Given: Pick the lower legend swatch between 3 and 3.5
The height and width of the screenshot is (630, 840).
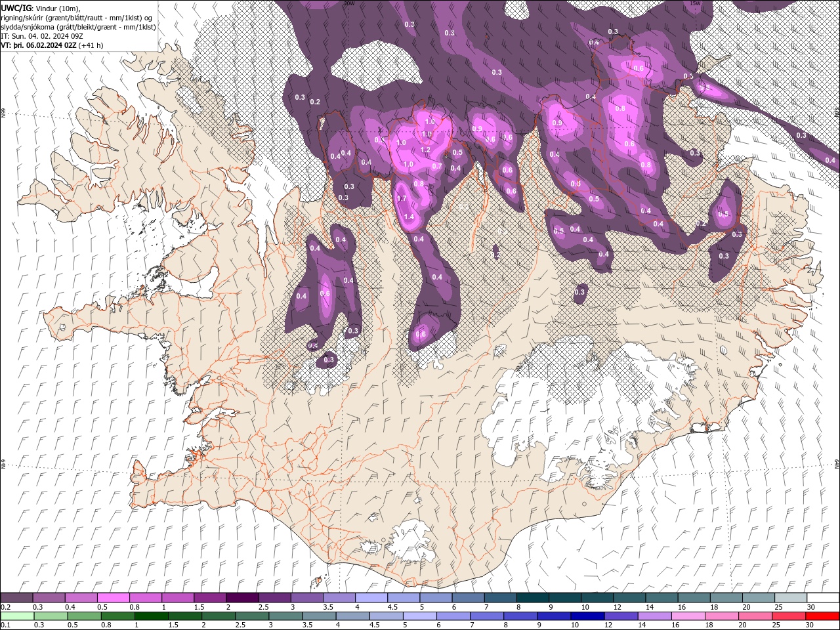Looking at the screenshot, I should point(286,616).
